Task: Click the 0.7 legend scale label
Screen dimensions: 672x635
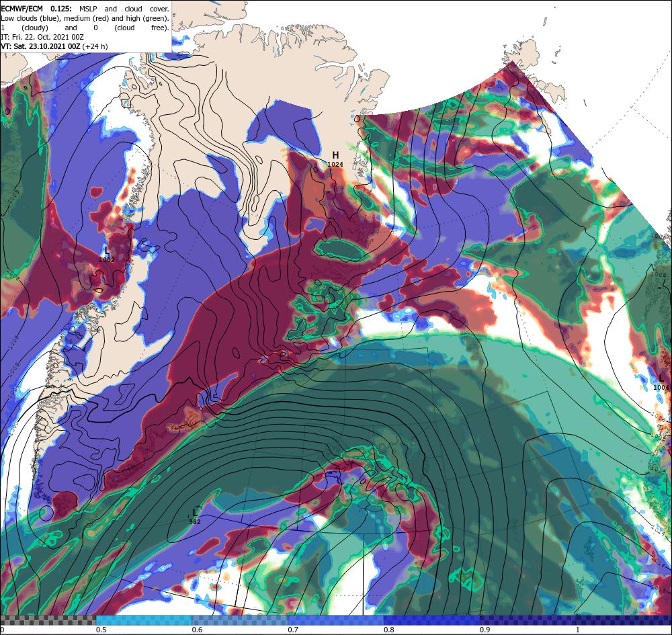Action: 293,630
